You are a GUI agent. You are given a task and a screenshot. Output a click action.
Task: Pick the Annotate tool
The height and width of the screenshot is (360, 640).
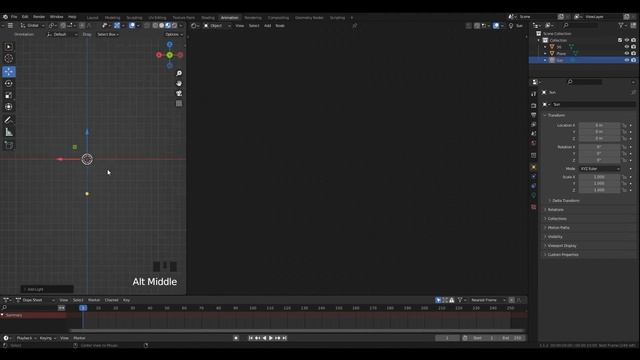click(x=9, y=120)
